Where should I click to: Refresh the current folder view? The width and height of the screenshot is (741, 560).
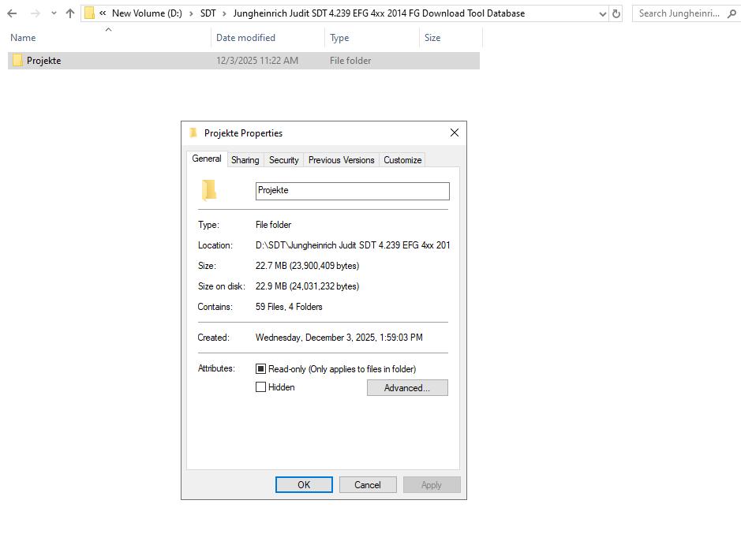tap(616, 13)
